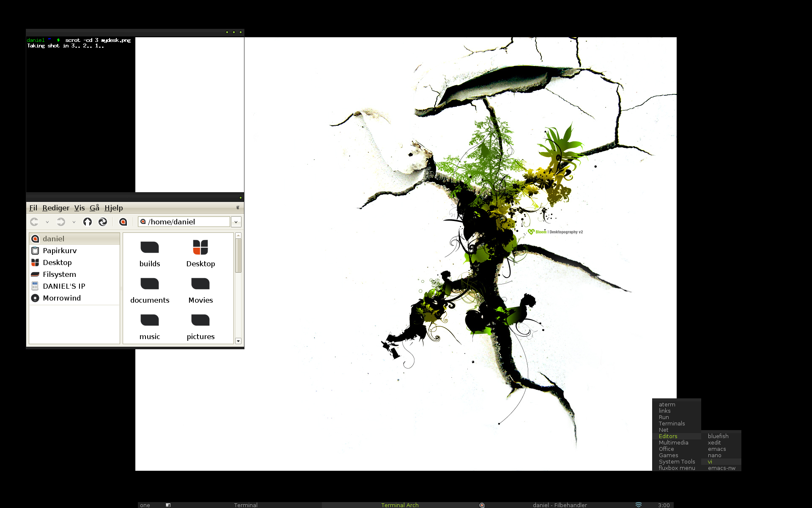
Task: Select the Desktop folder icon in file view
Action: 200,247
